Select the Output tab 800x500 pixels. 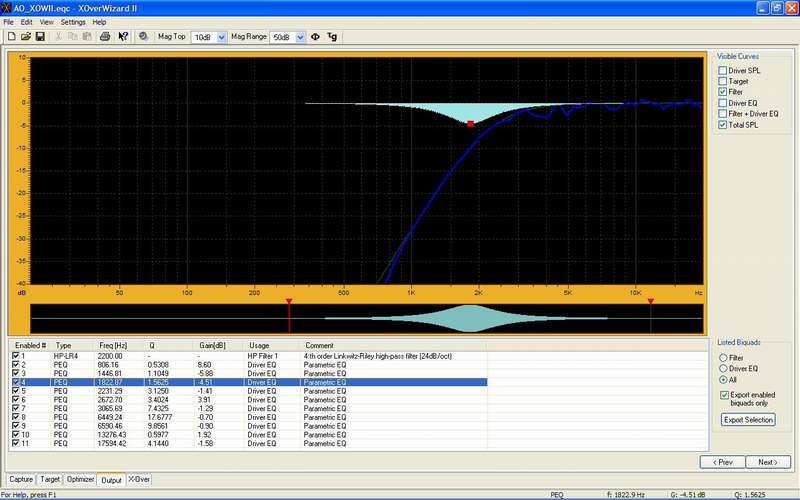pos(111,480)
